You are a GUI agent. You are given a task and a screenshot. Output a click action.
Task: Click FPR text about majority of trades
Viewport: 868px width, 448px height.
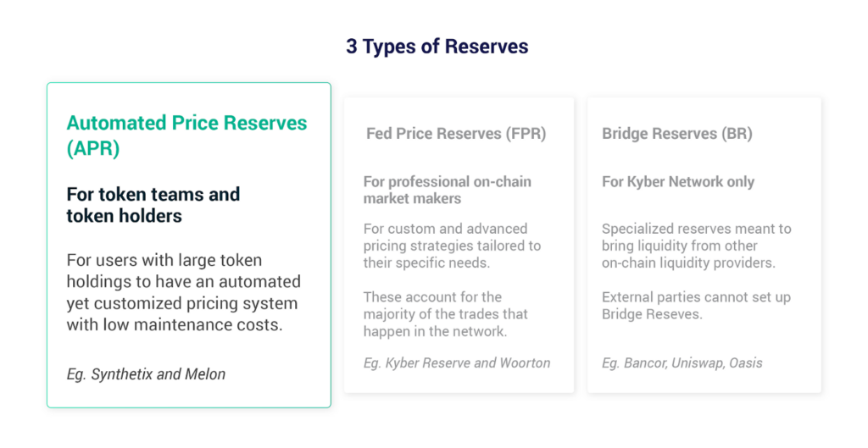point(446,314)
